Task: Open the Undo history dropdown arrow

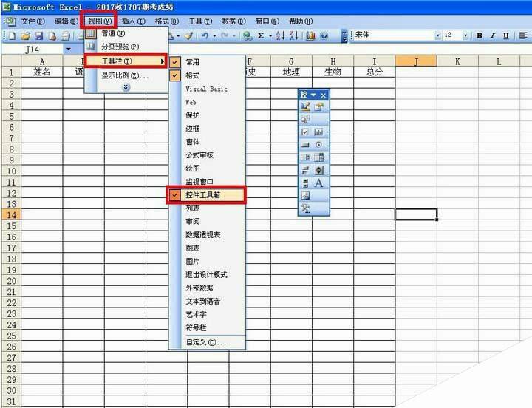Action: point(214,35)
